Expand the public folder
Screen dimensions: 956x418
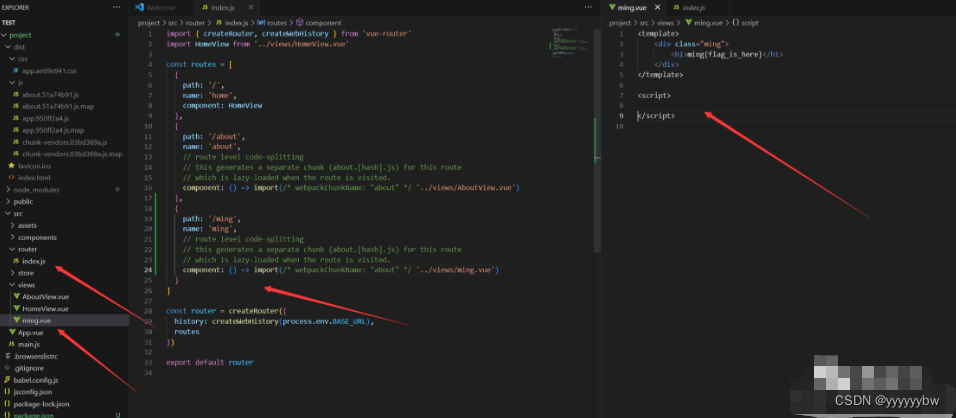pyautogui.click(x=8, y=202)
